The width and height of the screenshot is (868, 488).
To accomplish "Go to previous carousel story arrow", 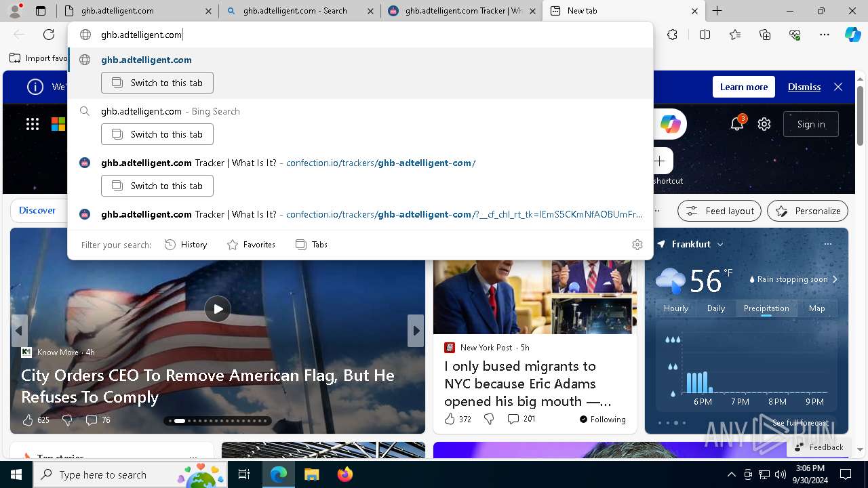I will (19, 331).
